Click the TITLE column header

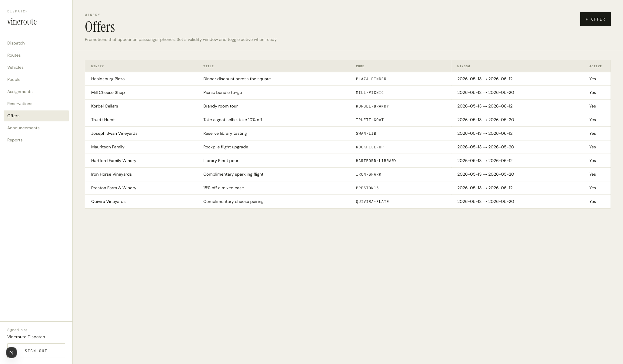coord(208,66)
